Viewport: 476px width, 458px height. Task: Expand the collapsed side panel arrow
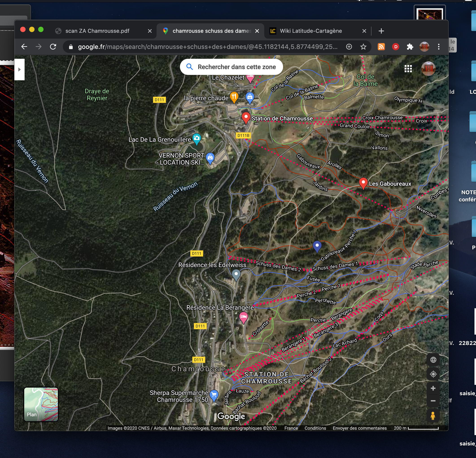(20, 70)
